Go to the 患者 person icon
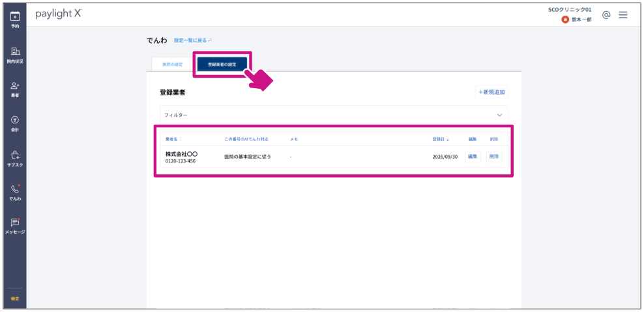Image resolution: width=644 pixels, height=312 pixels. [15, 86]
